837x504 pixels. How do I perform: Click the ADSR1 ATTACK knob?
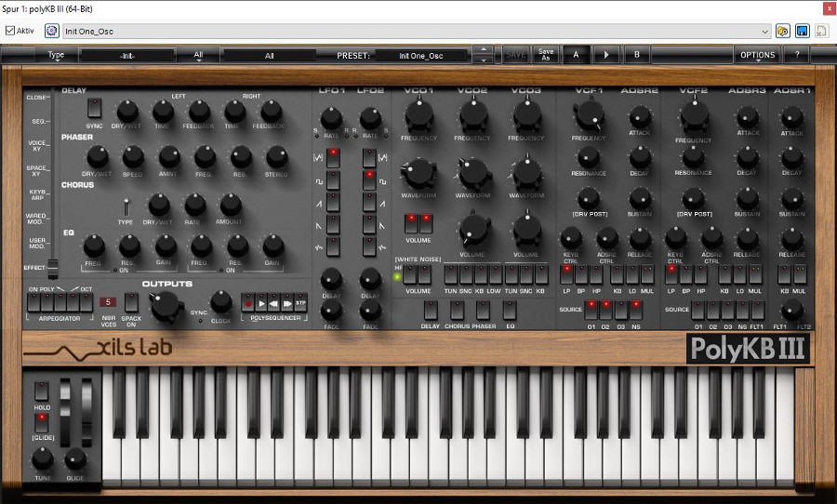(792, 117)
